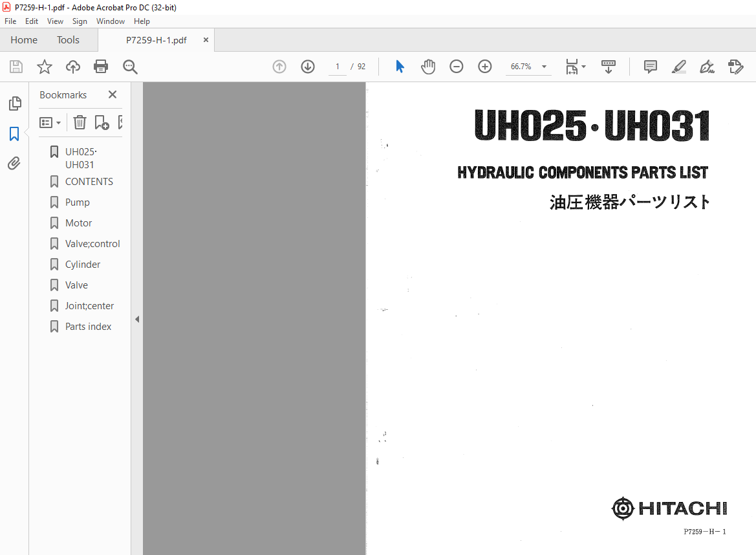Collapse navigation pane with left arrow

click(x=137, y=319)
